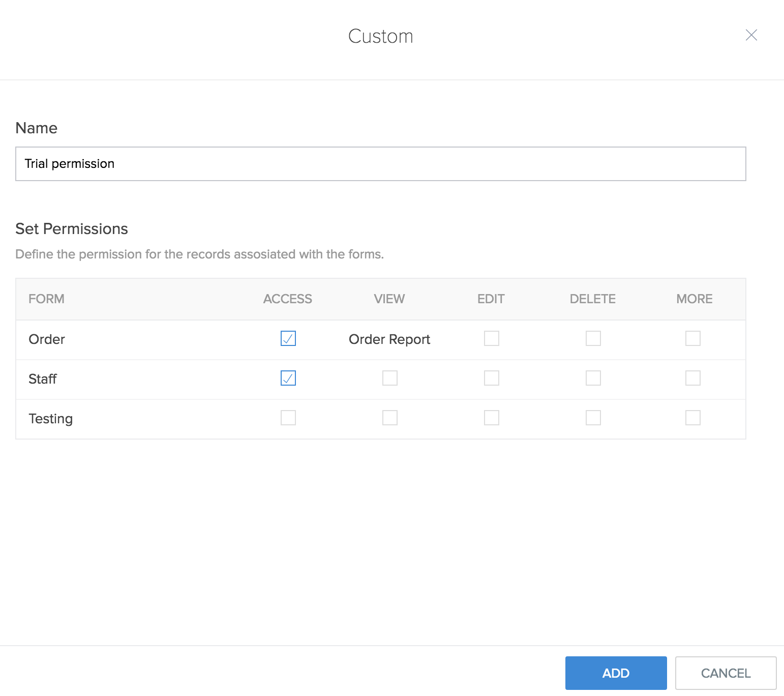The image size is (784, 696).
Task: Open the Order Report view selection
Action: (389, 339)
